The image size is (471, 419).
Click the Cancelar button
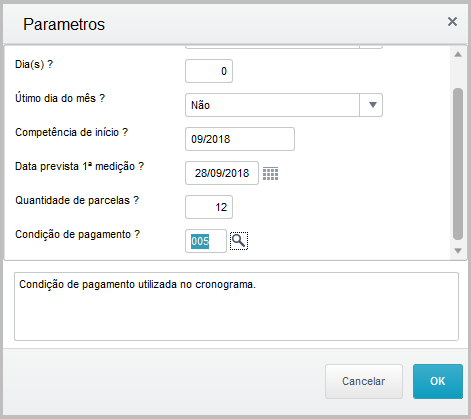(x=364, y=381)
